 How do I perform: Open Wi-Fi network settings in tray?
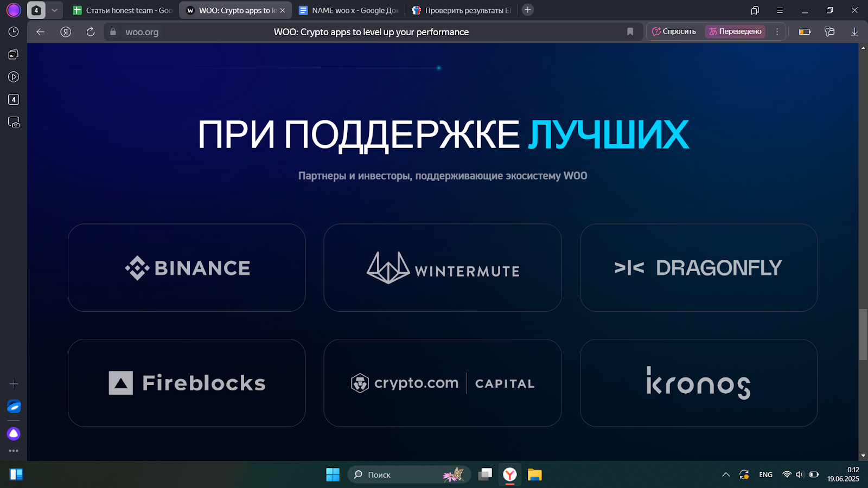[x=787, y=474]
